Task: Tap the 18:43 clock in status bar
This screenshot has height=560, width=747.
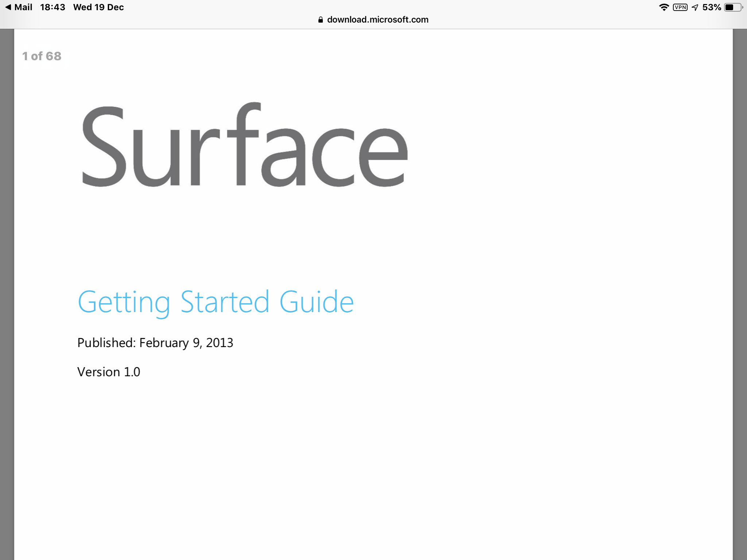Action: point(53,7)
